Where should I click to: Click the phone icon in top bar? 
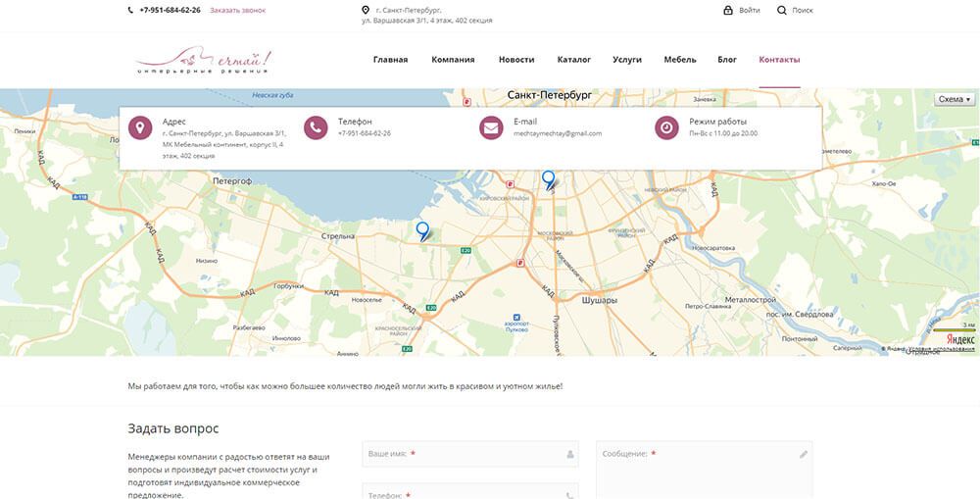tap(131, 10)
